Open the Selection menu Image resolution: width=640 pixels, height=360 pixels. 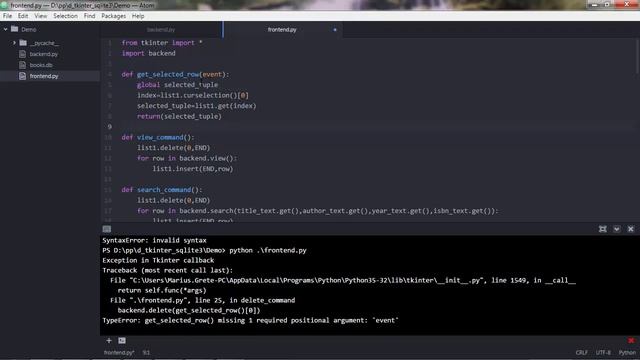click(65, 16)
